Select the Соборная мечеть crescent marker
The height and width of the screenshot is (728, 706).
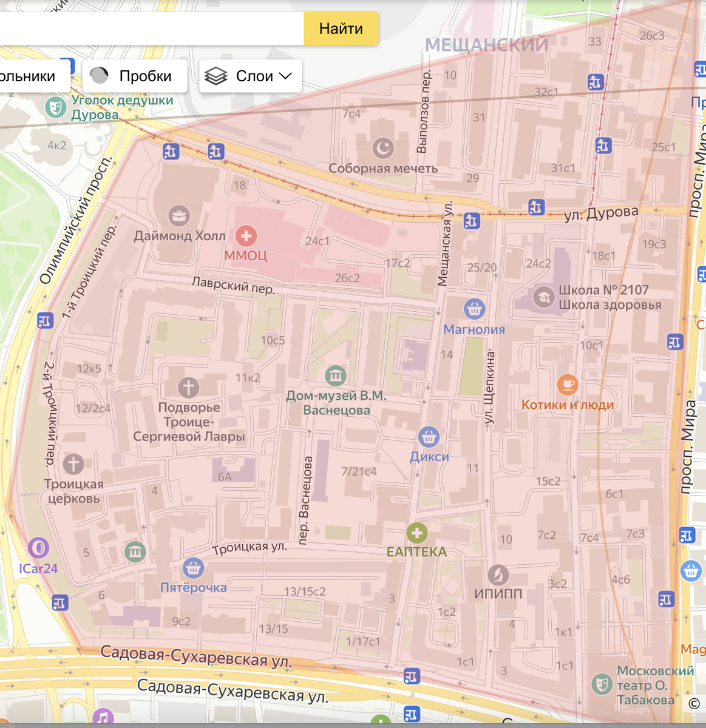pyautogui.click(x=383, y=147)
